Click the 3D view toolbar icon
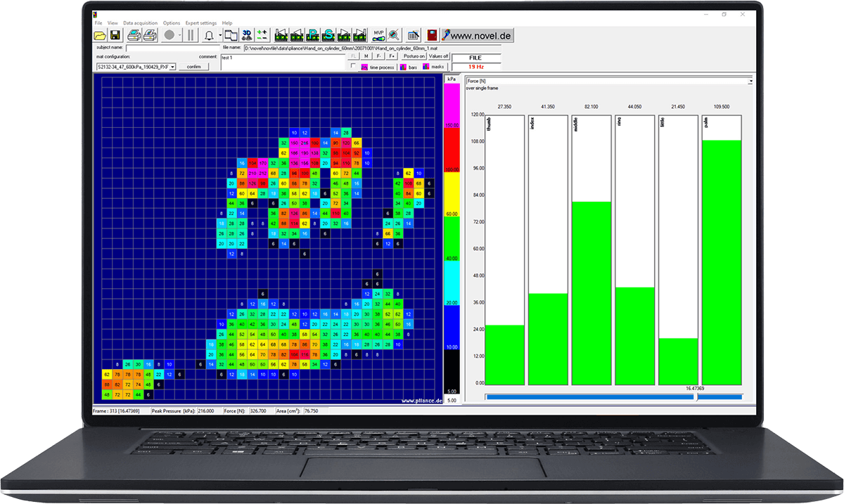The image size is (844, 504). click(247, 34)
